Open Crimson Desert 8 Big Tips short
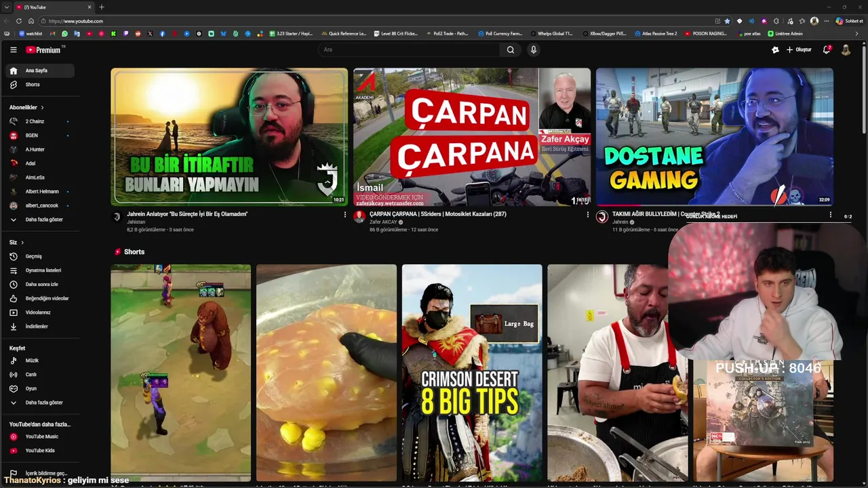This screenshot has height=488, width=868. tap(472, 373)
